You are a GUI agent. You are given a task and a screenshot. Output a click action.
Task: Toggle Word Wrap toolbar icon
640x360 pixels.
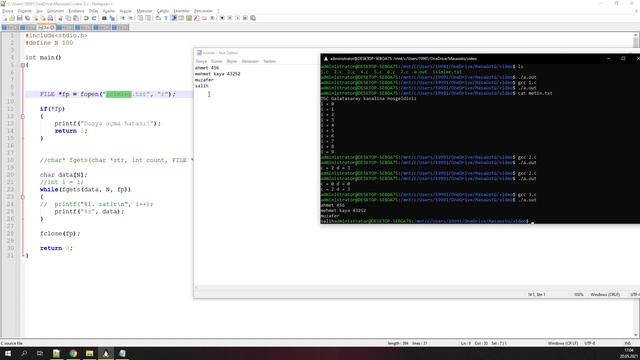pyautogui.click(x=158, y=18)
